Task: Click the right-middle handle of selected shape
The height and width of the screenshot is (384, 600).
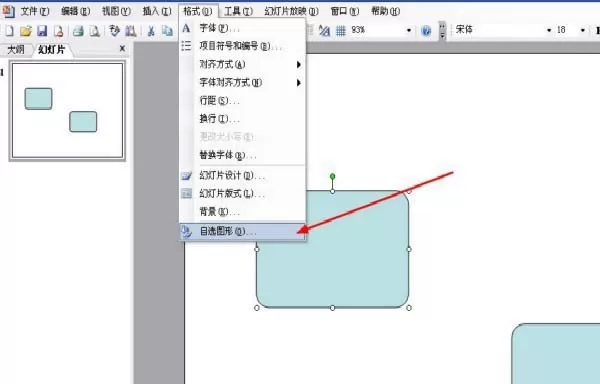Action: pos(409,249)
